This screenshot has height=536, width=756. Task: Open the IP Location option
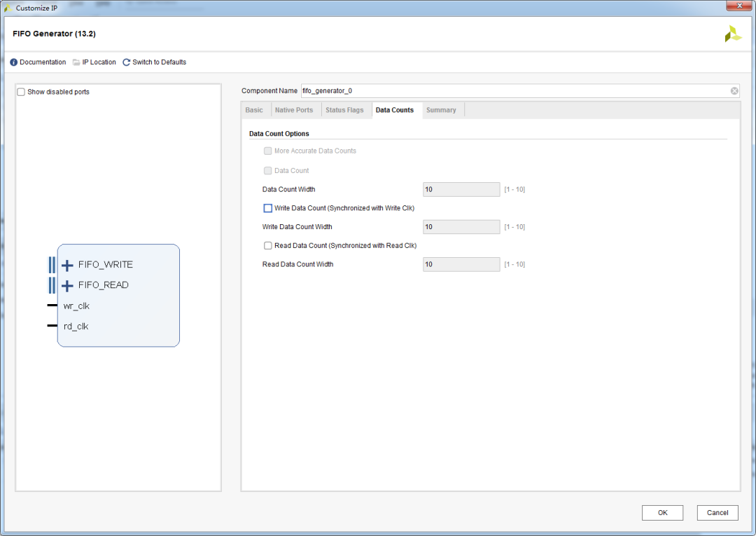click(x=99, y=62)
